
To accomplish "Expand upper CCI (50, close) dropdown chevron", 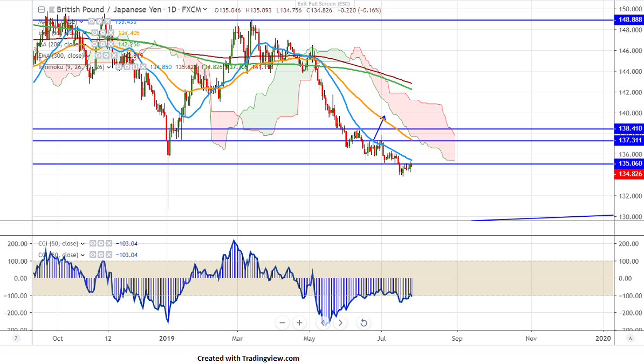I will (83, 244).
